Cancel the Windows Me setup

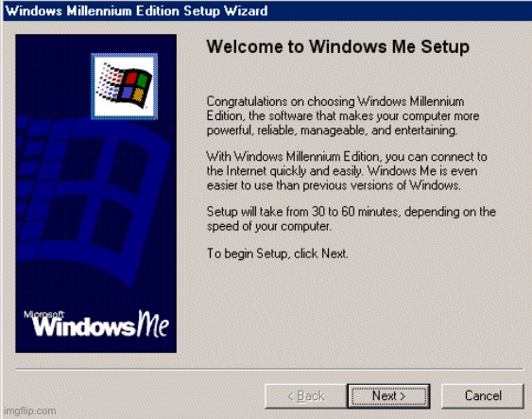[x=483, y=396]
